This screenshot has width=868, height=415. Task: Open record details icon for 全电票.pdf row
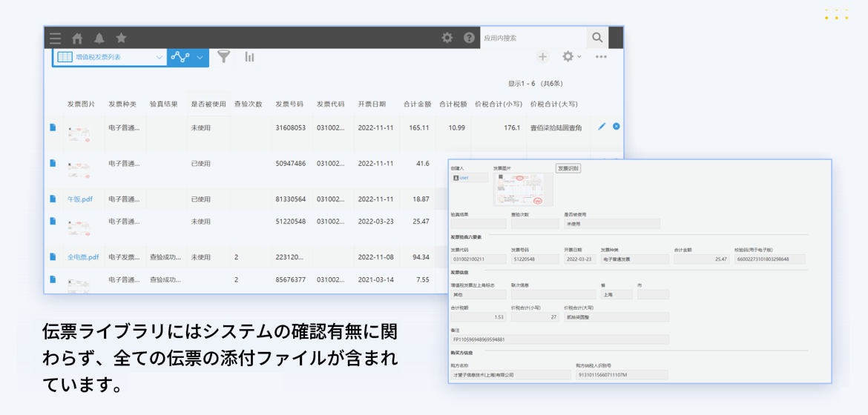(x=53, y=256)
